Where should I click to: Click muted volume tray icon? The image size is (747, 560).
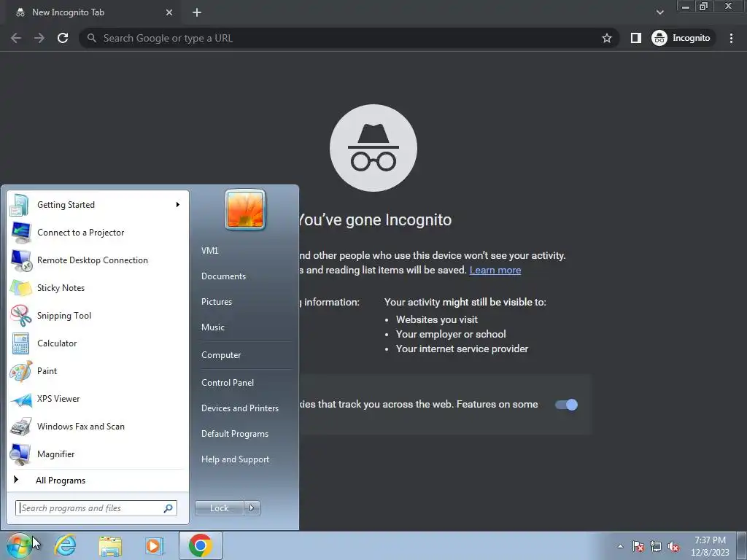pos(673,546)
